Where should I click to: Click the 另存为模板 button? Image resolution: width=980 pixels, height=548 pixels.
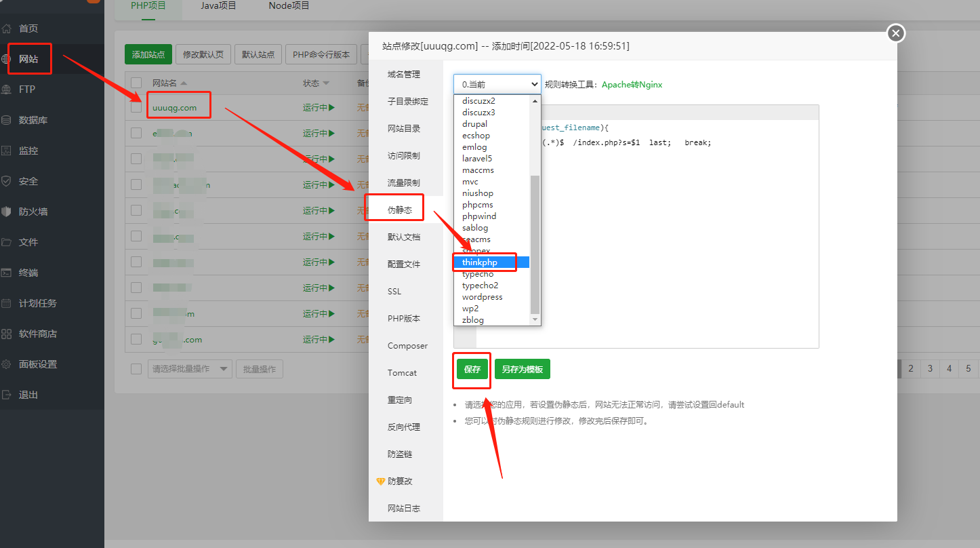click(x=523, y=370)
